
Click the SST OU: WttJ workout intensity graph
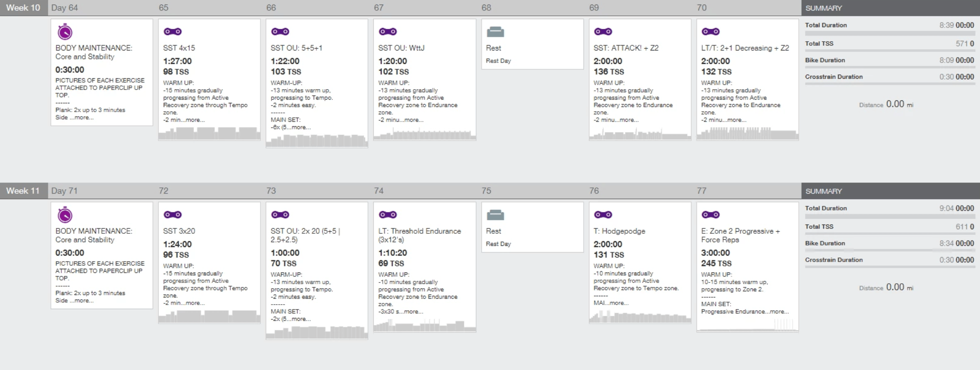(425, 134)
